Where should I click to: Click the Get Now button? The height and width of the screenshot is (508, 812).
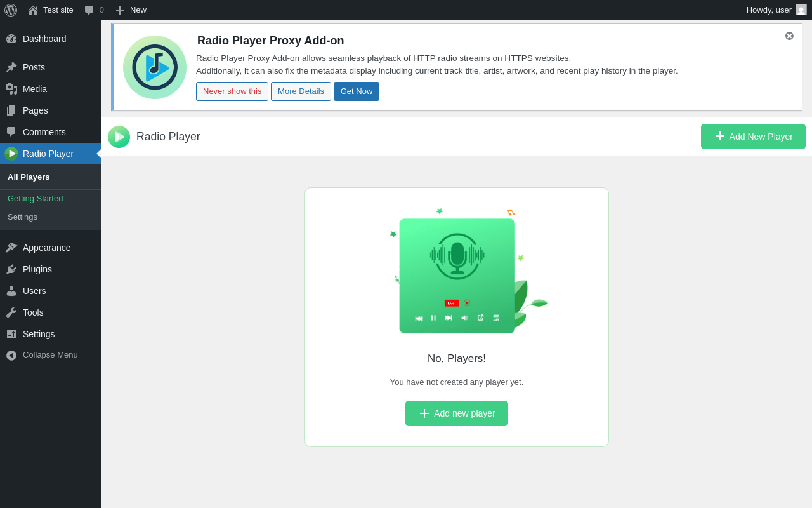pos(357,91)
